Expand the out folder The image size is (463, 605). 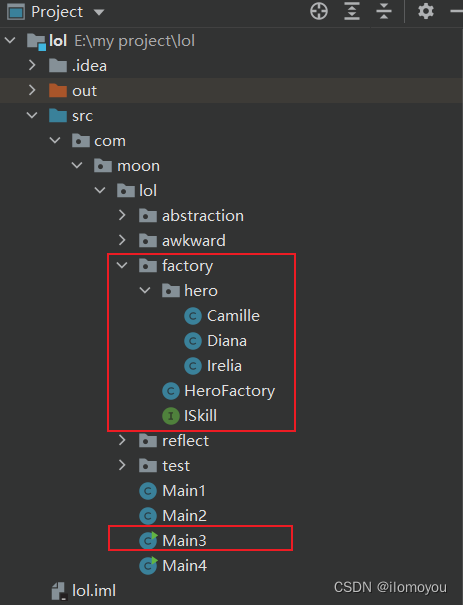[32, 90]
